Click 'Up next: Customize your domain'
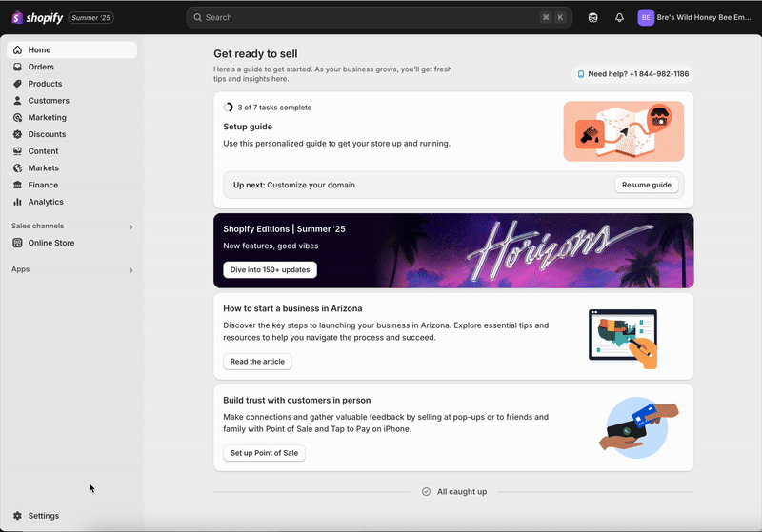The width and height of the screenshot is (762, 532). [294, 185]
